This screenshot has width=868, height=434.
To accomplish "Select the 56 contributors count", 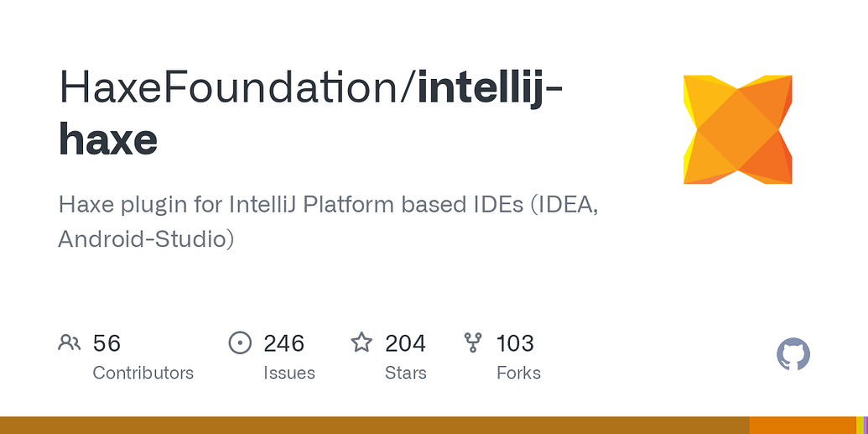I will [x=107, y=343].
